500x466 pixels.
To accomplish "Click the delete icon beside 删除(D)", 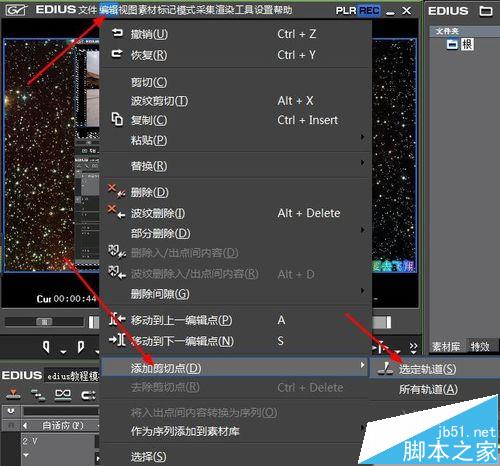I will (x=117, y=191).
